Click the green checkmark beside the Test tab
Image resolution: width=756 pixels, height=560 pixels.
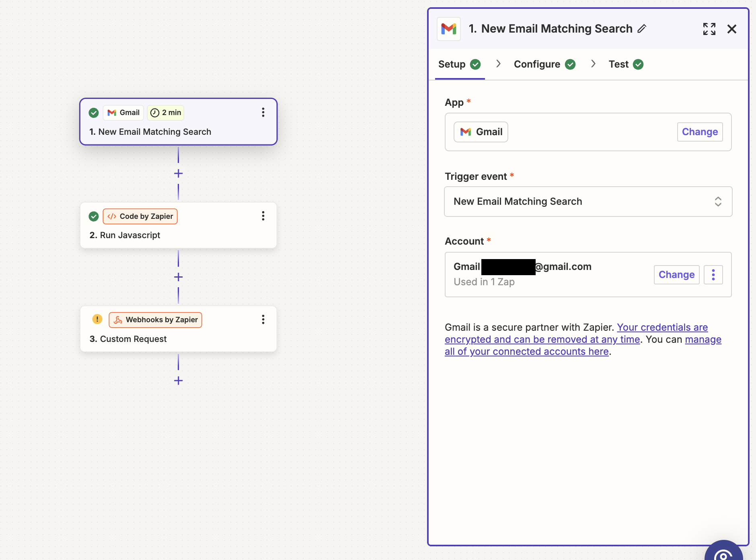pos(638,64)
